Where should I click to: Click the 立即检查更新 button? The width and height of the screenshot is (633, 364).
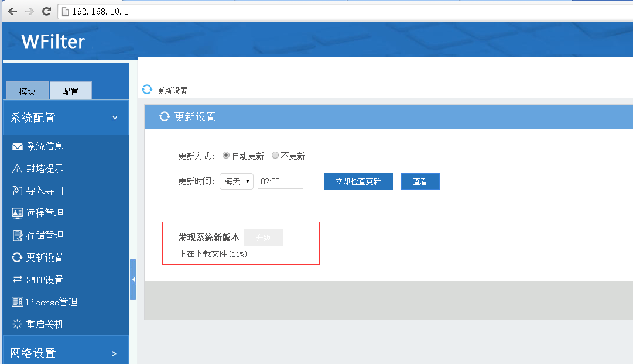[358, 181]
